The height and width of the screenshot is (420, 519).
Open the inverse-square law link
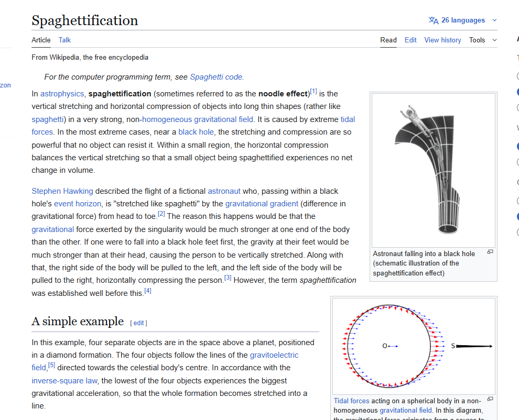click(x=64, y=381)
